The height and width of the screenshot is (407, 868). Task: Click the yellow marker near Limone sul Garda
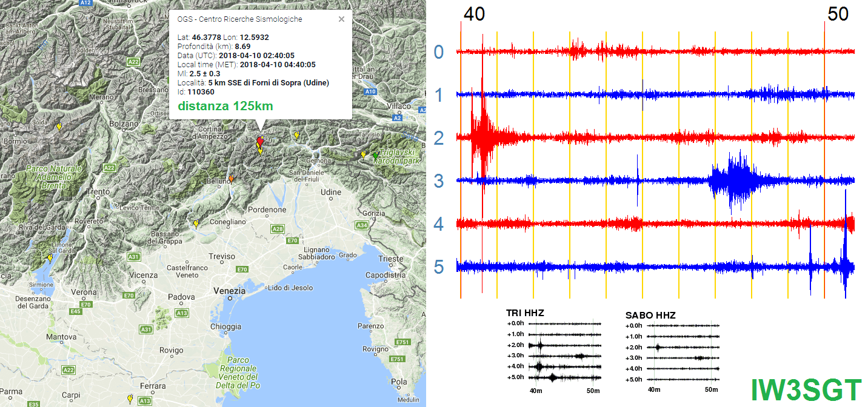click(x=50, y=258)
